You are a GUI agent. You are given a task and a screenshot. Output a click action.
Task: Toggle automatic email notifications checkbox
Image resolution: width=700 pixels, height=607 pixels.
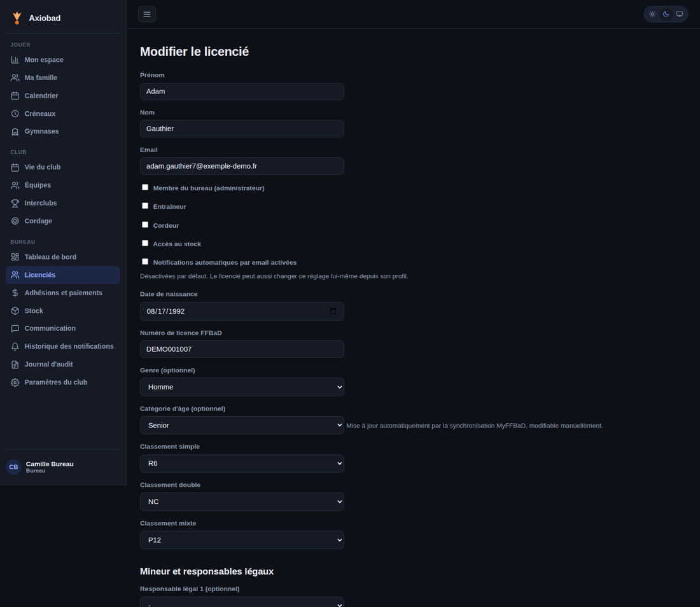145,262
